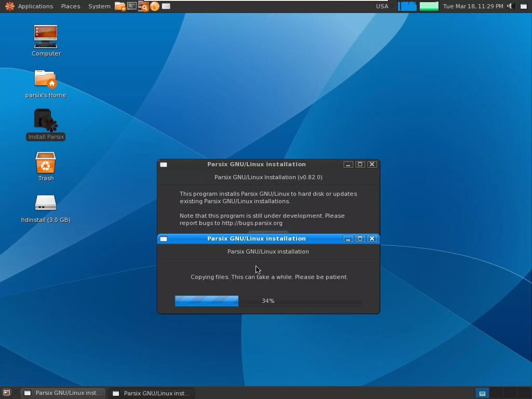Open parsix's Home folder icon
The width and height of the screenshot is (532, 399).
[x=46, y=79]
